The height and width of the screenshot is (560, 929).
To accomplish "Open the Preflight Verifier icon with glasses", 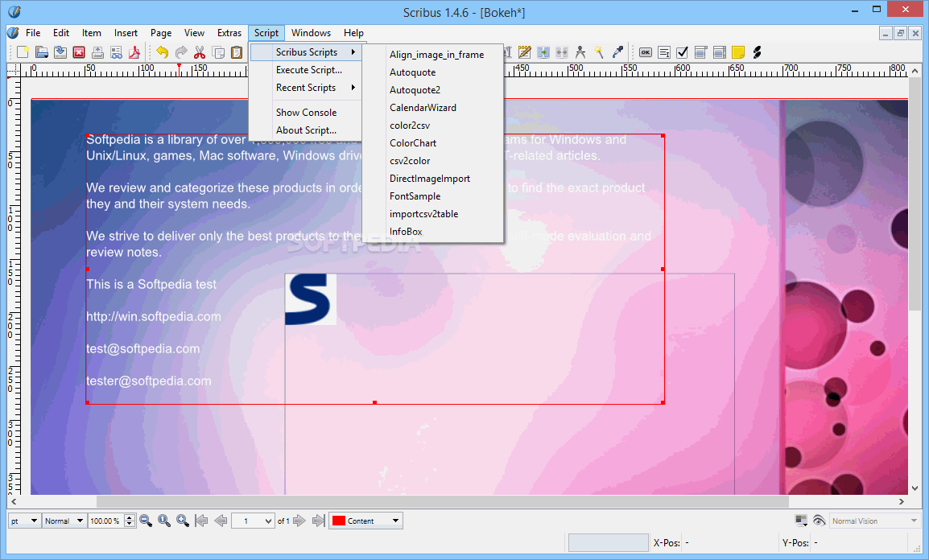I will coord(116,52).
